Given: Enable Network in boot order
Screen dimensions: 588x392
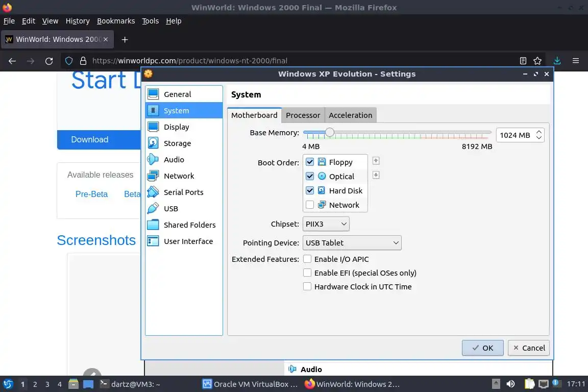Looking at the screenshot, I should (310, 205).
